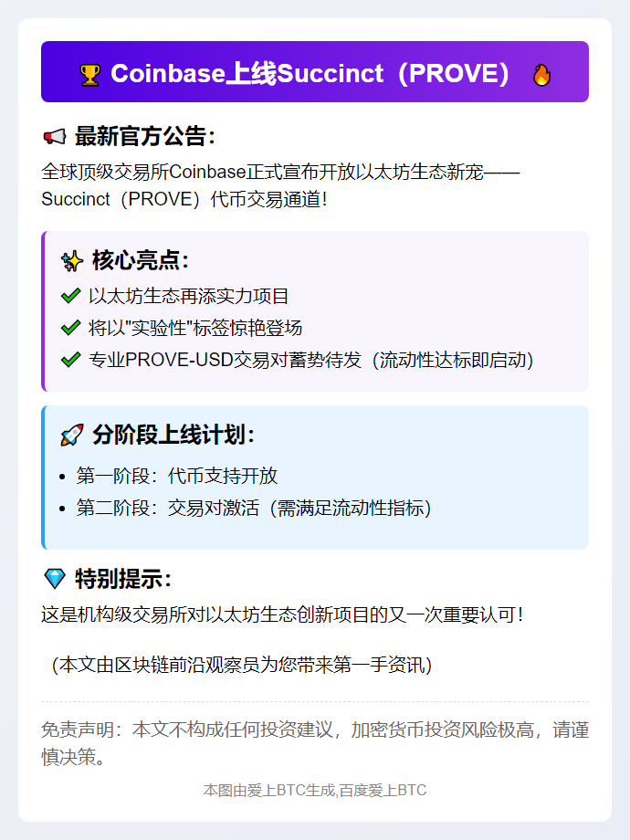Viewport: 630px width, 840px height.
Task: Click the 核心亮点 section heading
Action: click(140, 261)
